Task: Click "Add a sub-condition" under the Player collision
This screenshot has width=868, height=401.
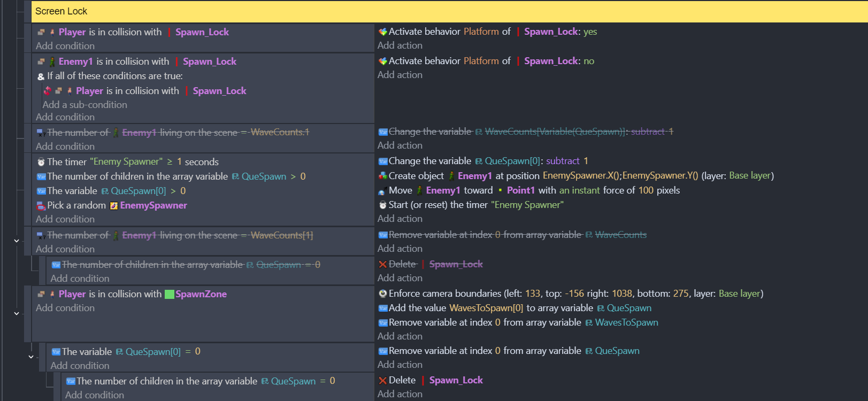Action: click(x=85, y=105)
